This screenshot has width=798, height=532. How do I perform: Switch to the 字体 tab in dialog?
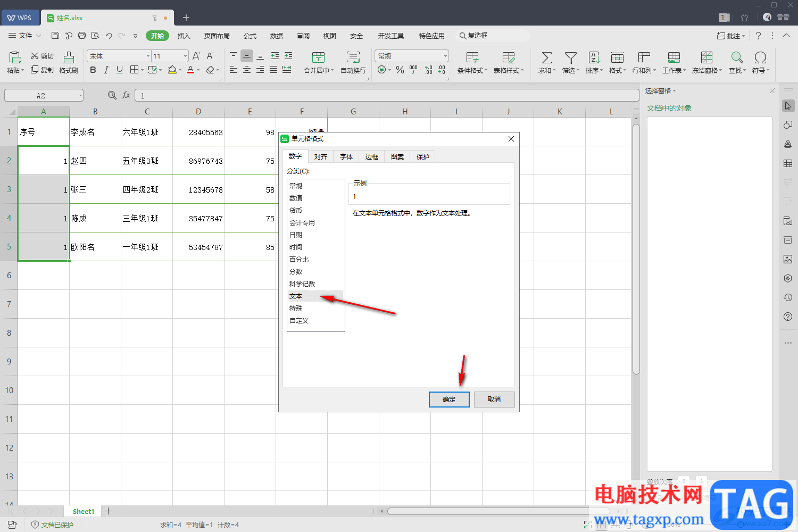346,156
